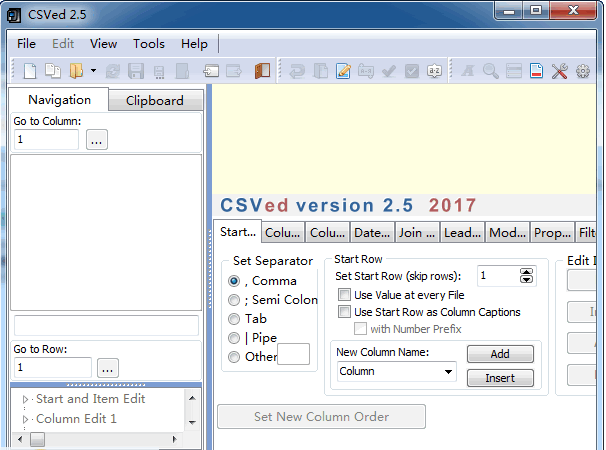Click the Add column button
Image resolution: width=606 pixels, height=450 pixels.
click(500, 354)
